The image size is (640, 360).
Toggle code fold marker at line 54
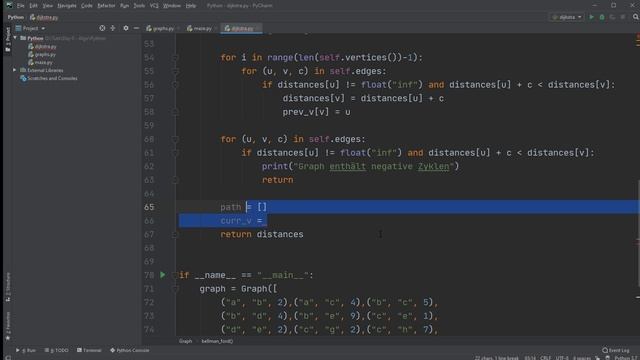175,58
